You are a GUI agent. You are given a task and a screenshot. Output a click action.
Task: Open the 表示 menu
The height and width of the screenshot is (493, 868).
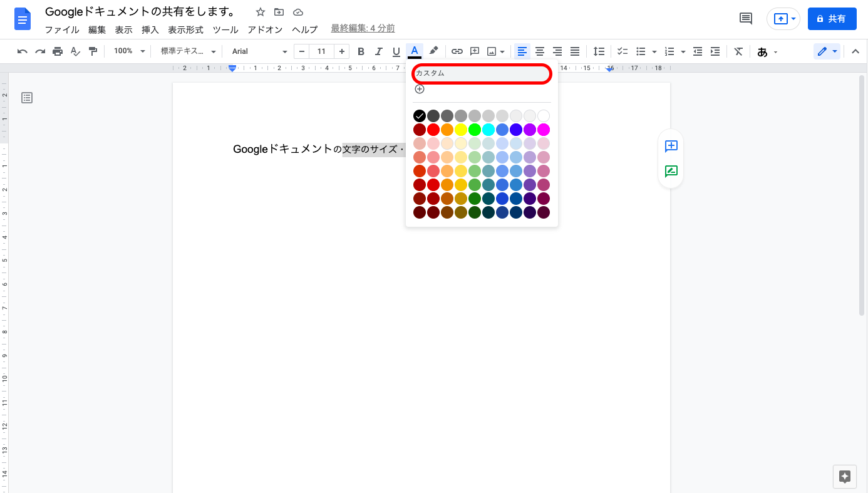[123, 29]
